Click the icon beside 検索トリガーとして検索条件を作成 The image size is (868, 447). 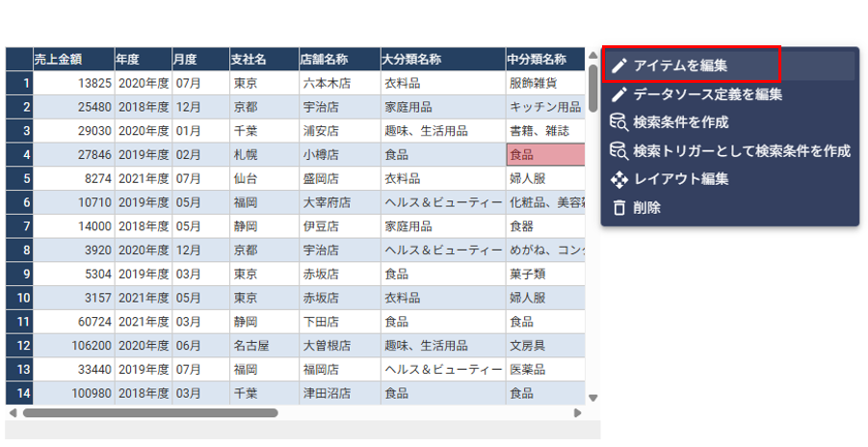[x=619, y=151]
